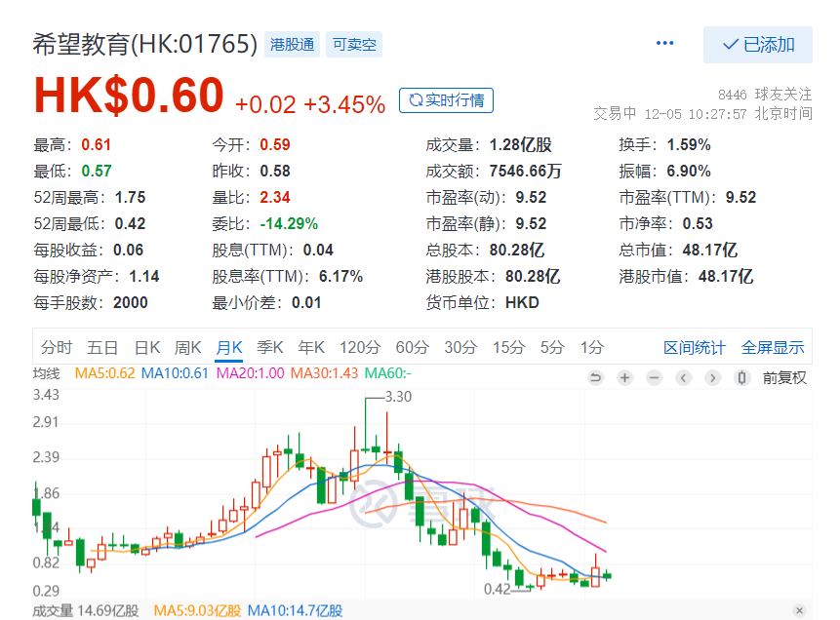Click the reset chart view icon

point(596,378)
